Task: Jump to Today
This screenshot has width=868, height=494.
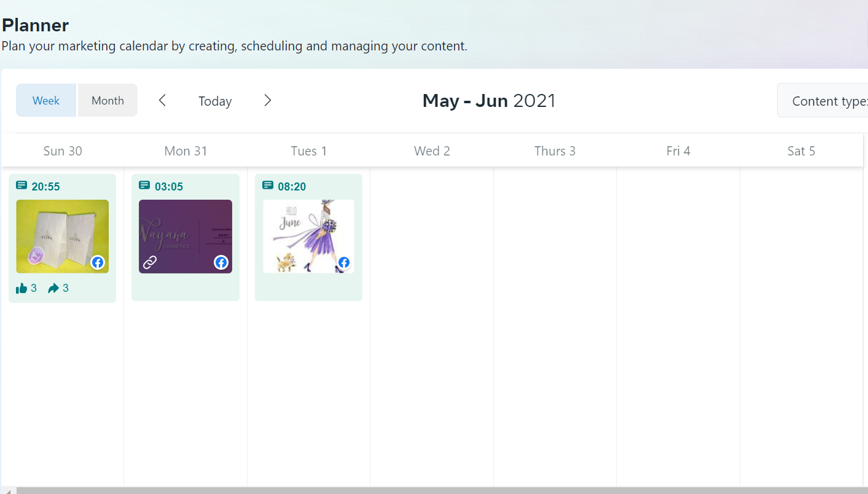Action: [x=215, y=101]
